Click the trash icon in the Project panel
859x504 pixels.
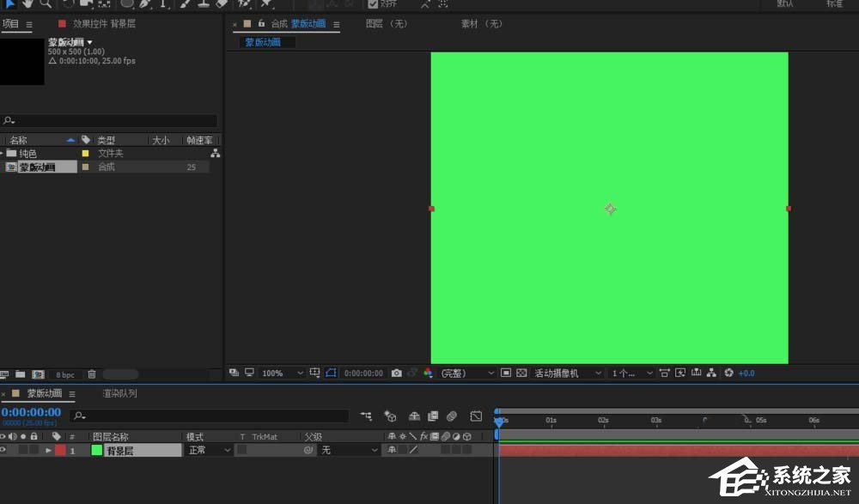tap(92, 374)
